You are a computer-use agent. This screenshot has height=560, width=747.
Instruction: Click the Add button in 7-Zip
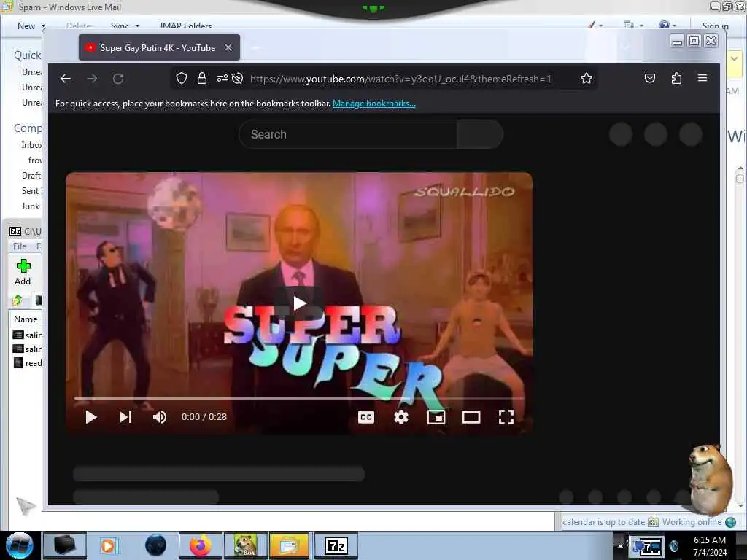point(23,272)
